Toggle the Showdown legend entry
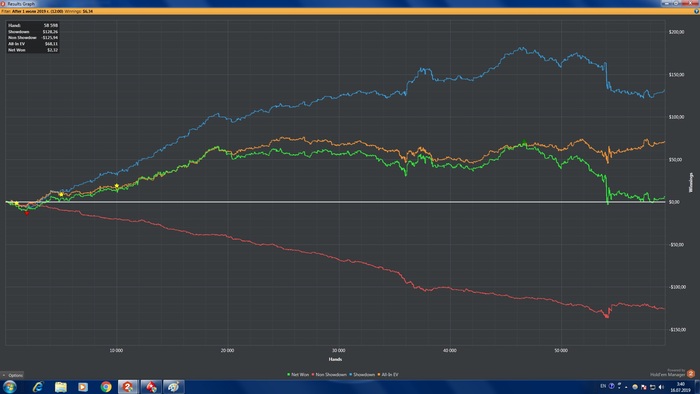The width and height of the screenshot is (700, 394). coord(362,375)
